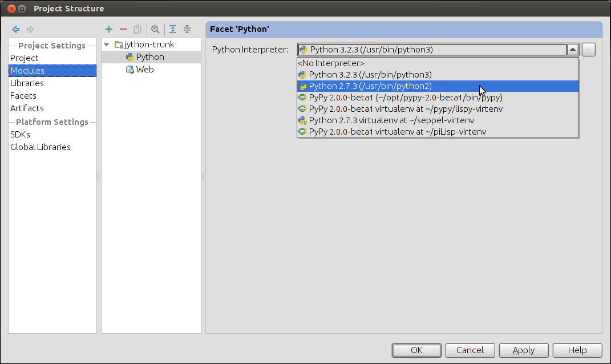Select the Web facet in tree
Image resolution: width=611 pixels, height=364 pixels.
(x=144, y=70)
